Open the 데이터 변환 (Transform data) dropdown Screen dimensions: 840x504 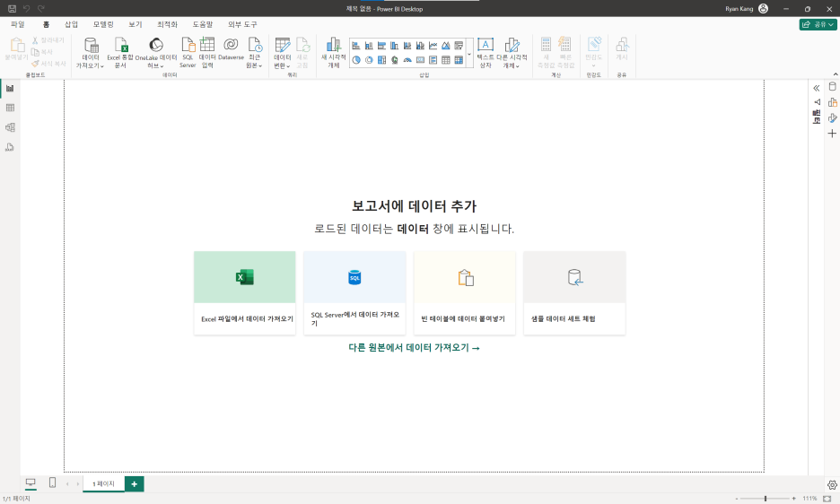(x=283, y=53)
